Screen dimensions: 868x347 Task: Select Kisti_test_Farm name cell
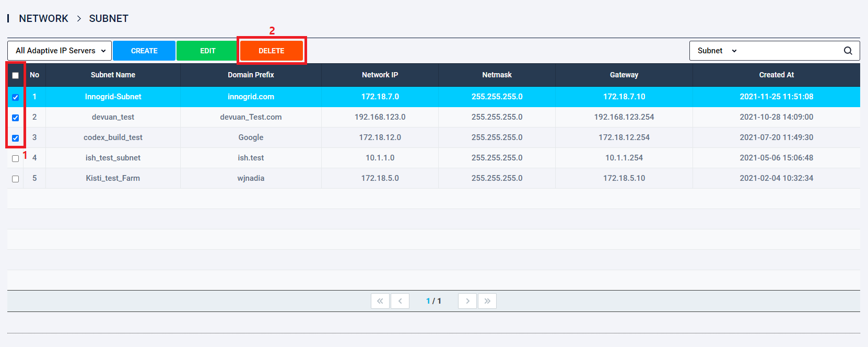[113, 178]
